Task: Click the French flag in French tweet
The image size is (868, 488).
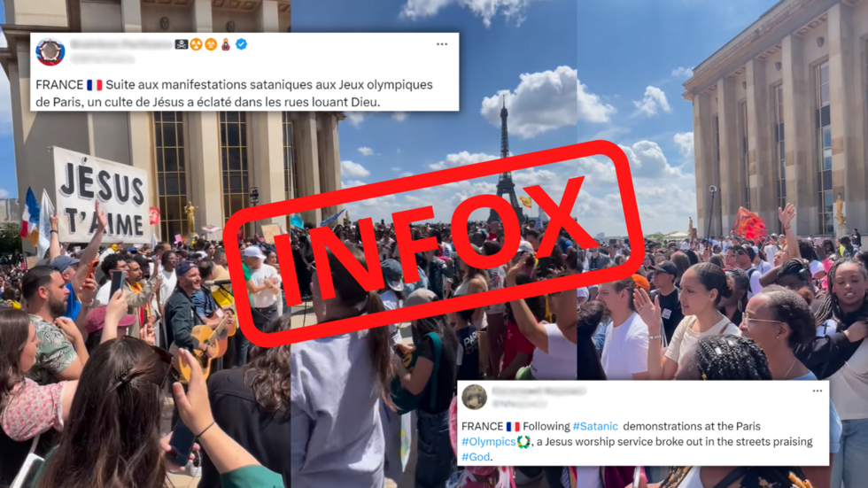Action: [x=95, y=85]
